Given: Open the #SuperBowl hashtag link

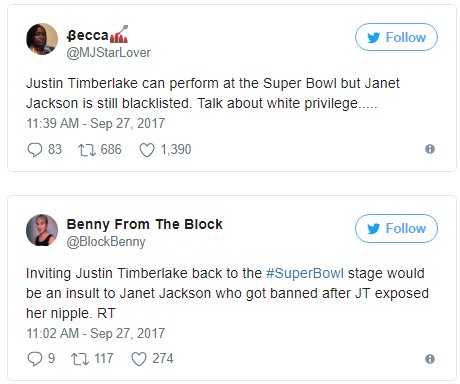Looking at the screenshot, I should point(305,273).
